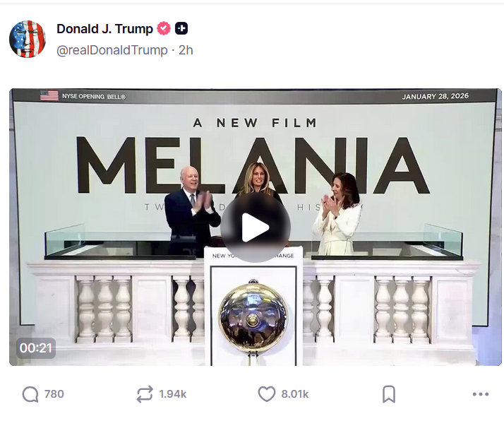This screenshot has height=421, width=504.
Task: View the 780 replies count
Action: [54, 394]
